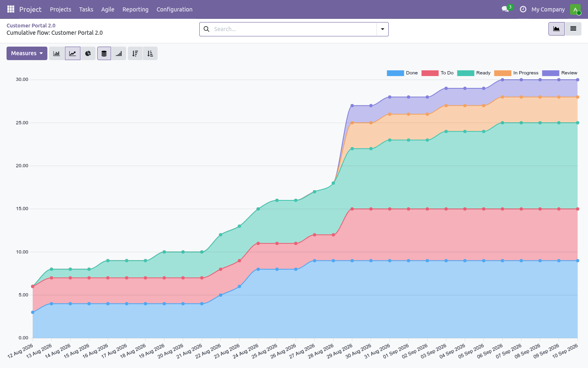Click the Cumulative flow title text
The image size is (588, 368).
pyautogui.click(x=55, y=33)
